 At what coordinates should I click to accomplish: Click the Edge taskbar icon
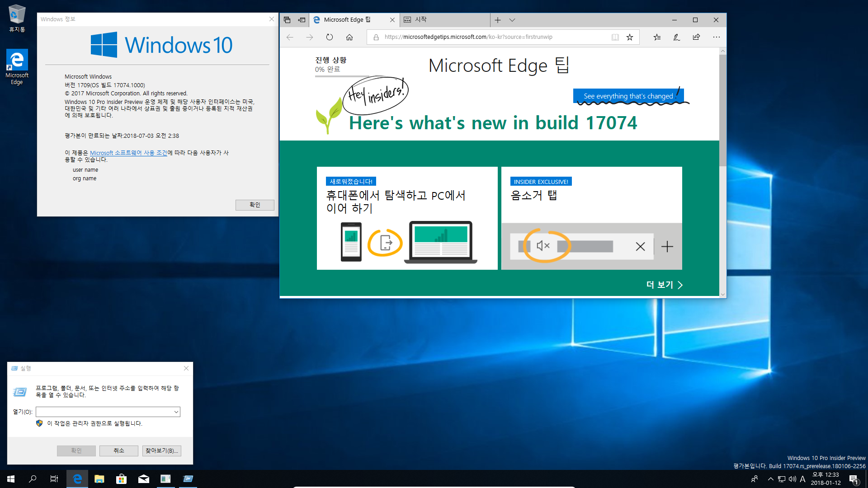[x=77, y=479]
